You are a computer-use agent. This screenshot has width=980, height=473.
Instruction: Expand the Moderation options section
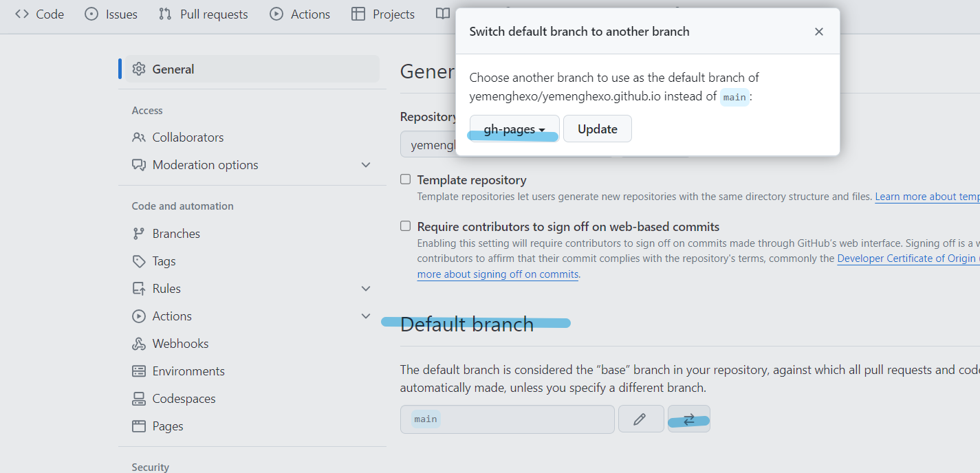point(366,165)
